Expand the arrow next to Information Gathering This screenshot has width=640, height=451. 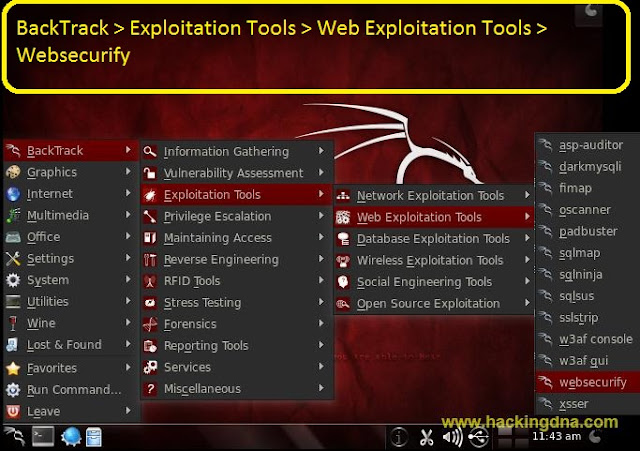[322, 151]
